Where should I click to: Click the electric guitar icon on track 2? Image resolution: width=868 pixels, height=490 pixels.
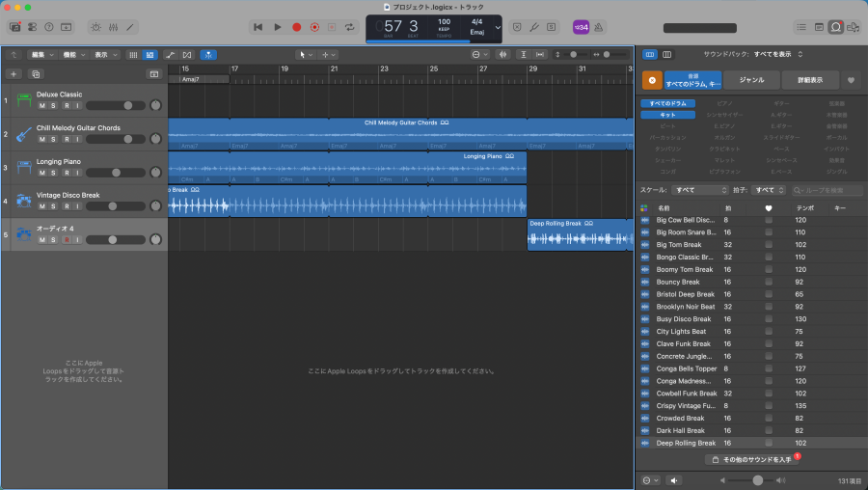pyautogui.click(x=24, y=133)
